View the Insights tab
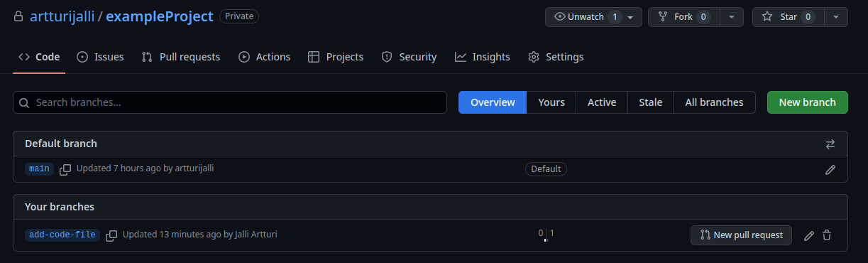Image resolution: width=868 pixels, height=263 pixels. (483, 57)
